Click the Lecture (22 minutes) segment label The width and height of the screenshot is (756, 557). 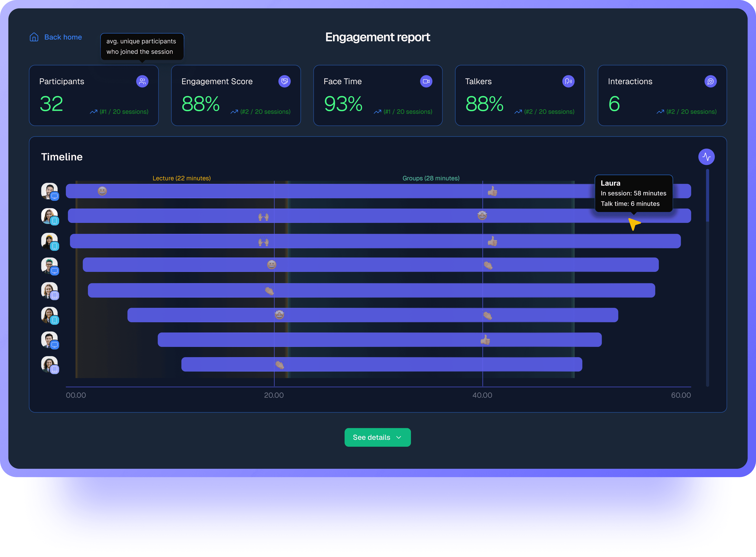(182, 178)
